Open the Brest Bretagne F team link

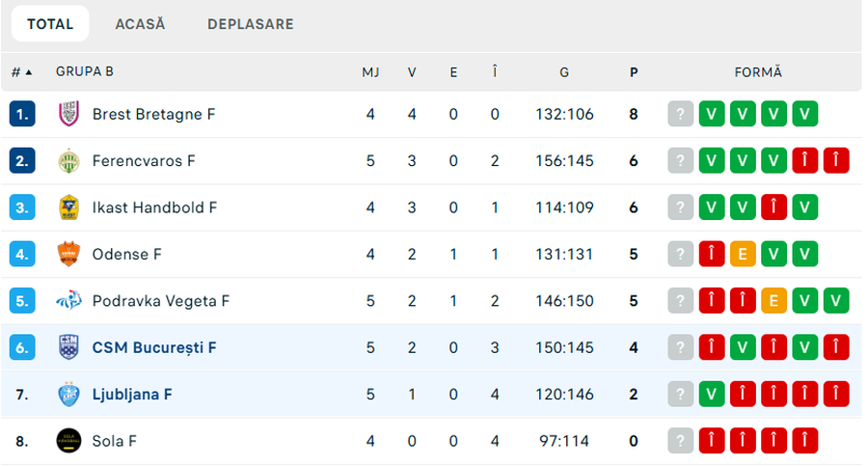click(x=153, y=114)
